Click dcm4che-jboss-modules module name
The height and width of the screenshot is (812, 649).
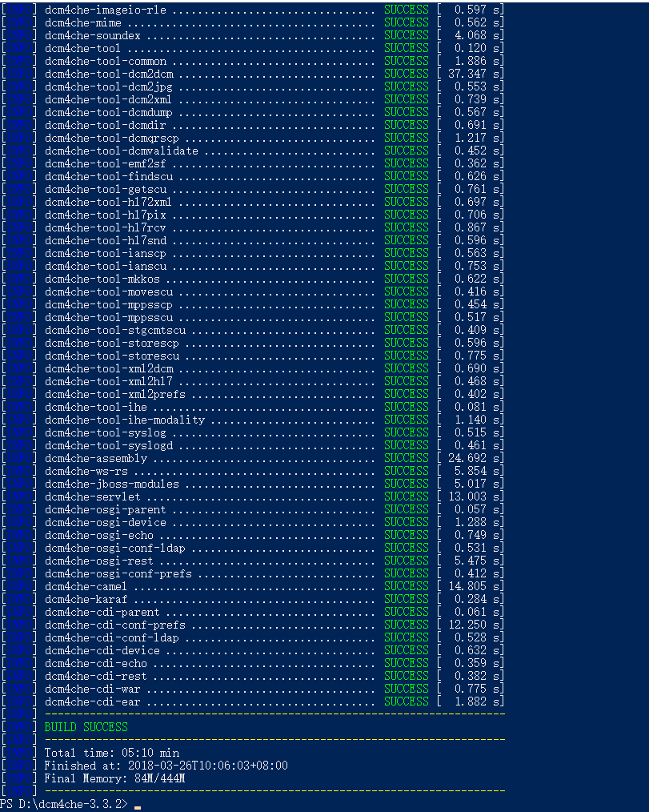(x=112, y=484)
